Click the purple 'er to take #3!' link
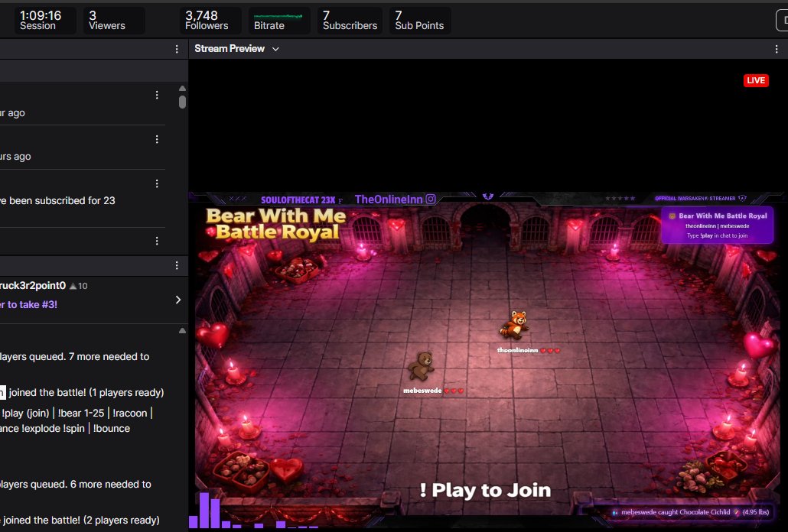The image size is (788, 532). coord(28,305)
